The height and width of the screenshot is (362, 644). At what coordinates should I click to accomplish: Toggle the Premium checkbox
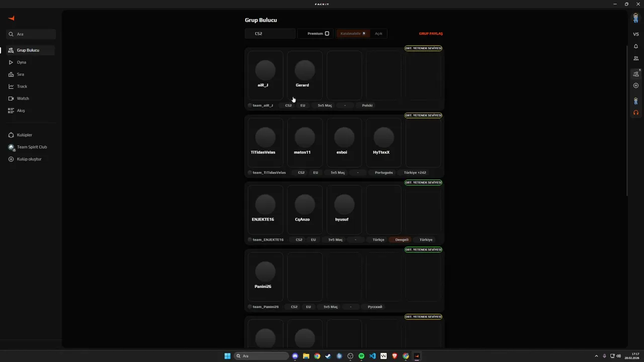click(x=327, y=34)
